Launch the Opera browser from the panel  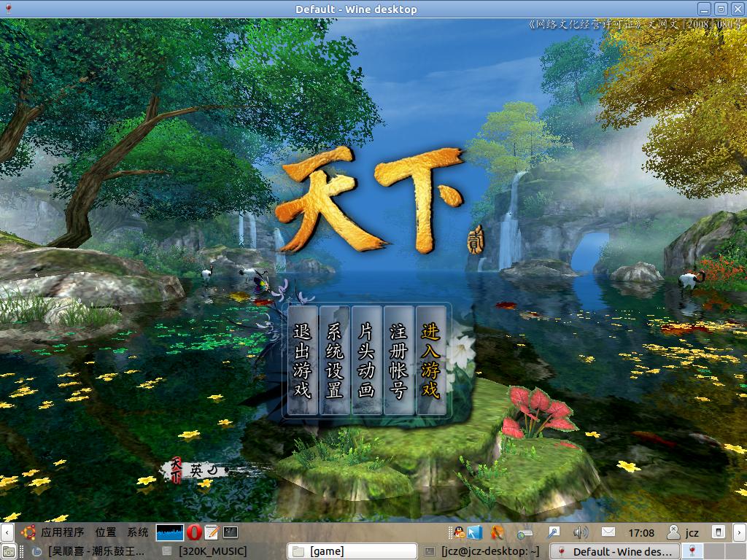tap(194, 532)
